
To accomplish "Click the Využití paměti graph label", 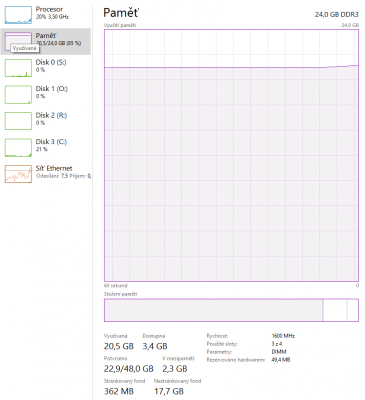I will pyautogui.click(x=120, y=25).
